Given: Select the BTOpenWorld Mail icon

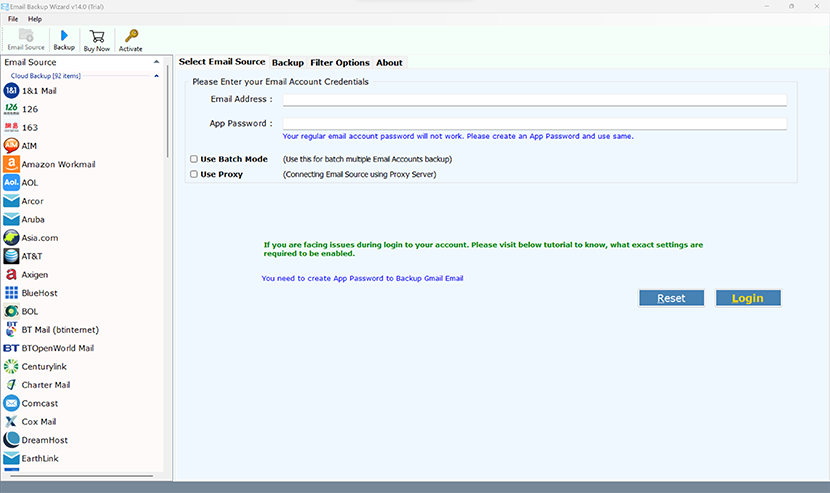Looking at the screenshot, I should point(11,348).
